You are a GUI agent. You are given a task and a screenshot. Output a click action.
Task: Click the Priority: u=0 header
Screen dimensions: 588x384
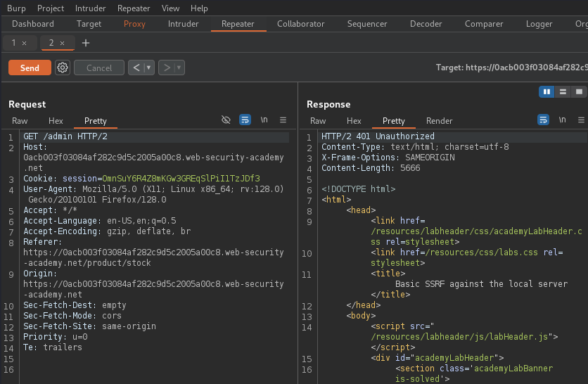pyautogui.click(x=56, y=337)
